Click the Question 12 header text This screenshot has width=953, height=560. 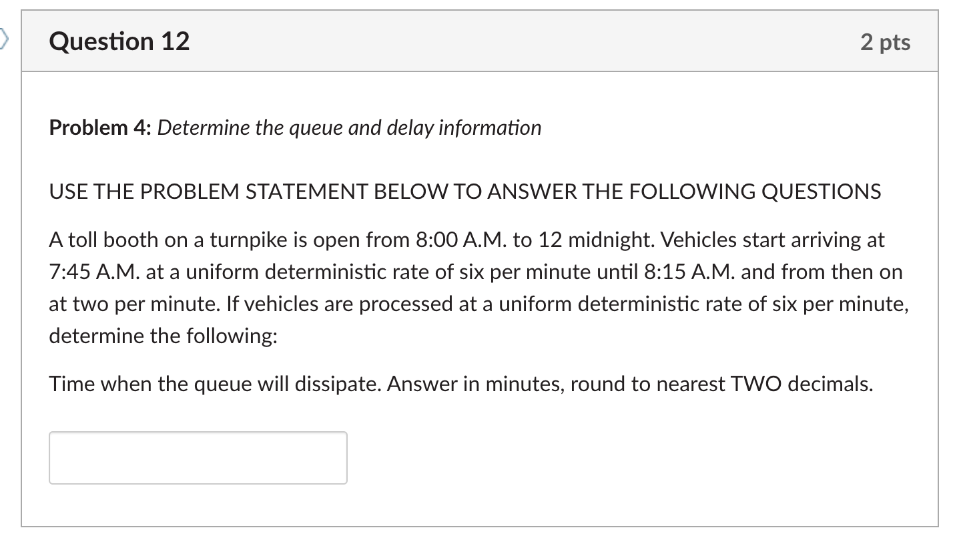[119, 41]
